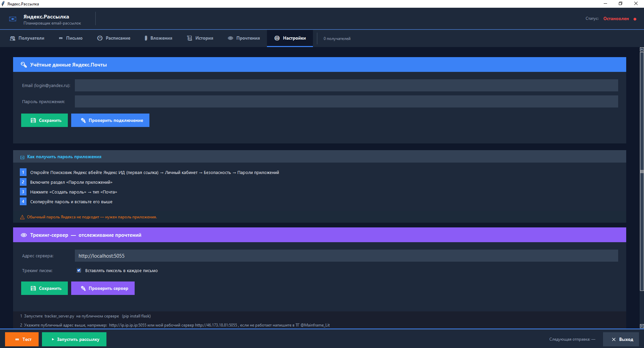The width and height of the screenshot is (644, 348).
Task: Toggle the tracking pixel insertion checkbox
Action: [79, 270]
